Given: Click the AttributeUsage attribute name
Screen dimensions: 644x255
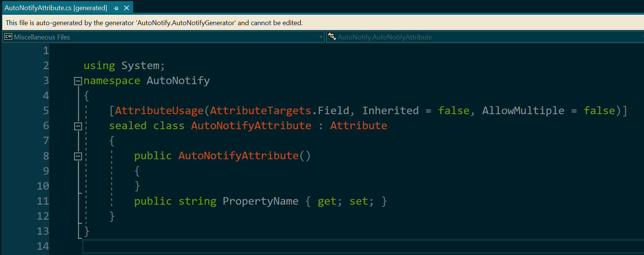Looking at the screenshot, I should 159,111.
